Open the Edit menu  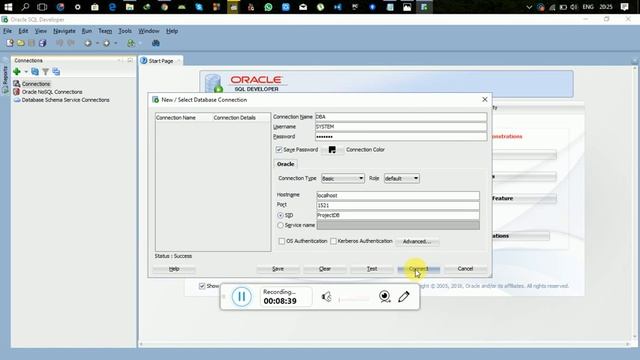[x=23, y=31]
